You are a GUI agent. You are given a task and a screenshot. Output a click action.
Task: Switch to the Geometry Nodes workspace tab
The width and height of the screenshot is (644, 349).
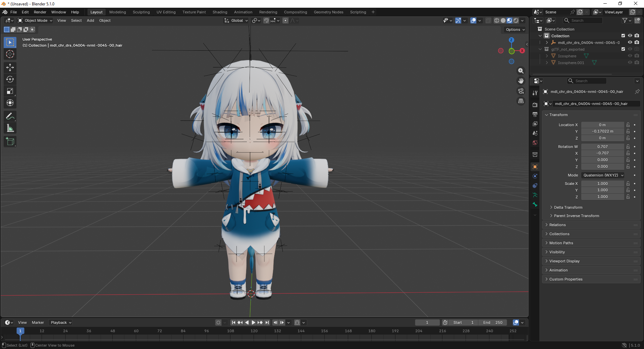point(328,12)
